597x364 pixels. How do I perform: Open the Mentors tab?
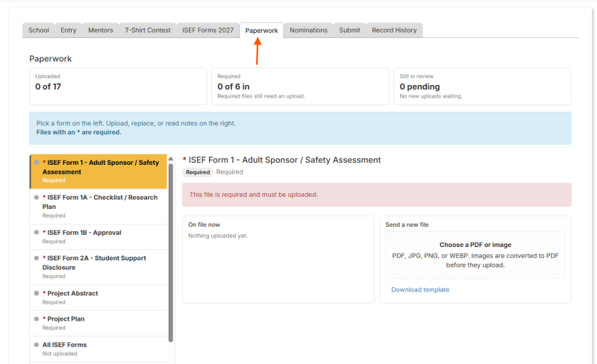pyautogui.click(x=101, y=30)
